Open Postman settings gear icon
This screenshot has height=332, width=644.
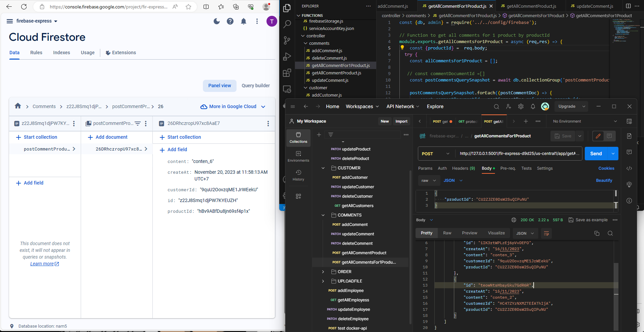click(x=521, y=106)
